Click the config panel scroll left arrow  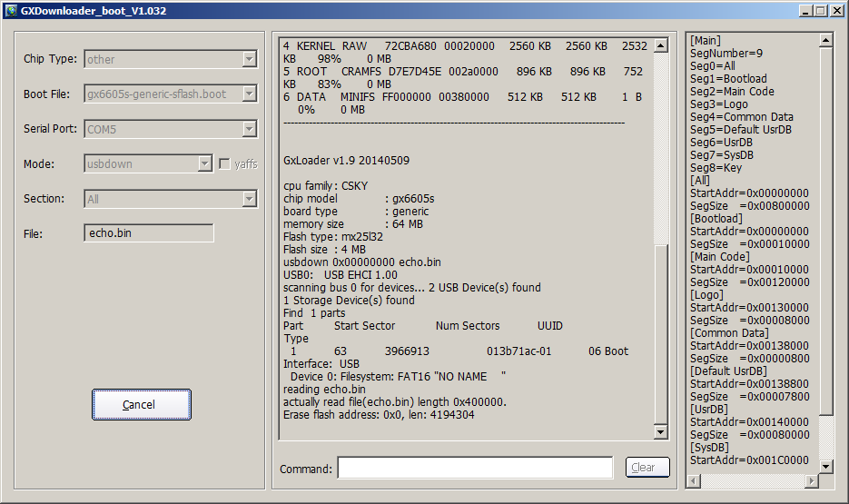tap(694, 480)
